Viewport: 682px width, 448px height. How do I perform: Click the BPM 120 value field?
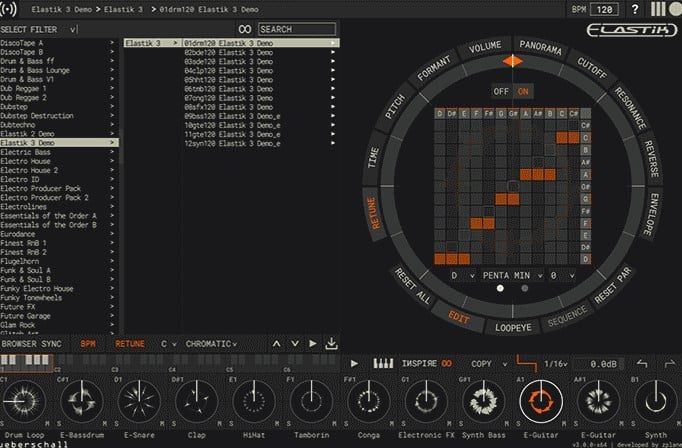[x=604, y=9]
